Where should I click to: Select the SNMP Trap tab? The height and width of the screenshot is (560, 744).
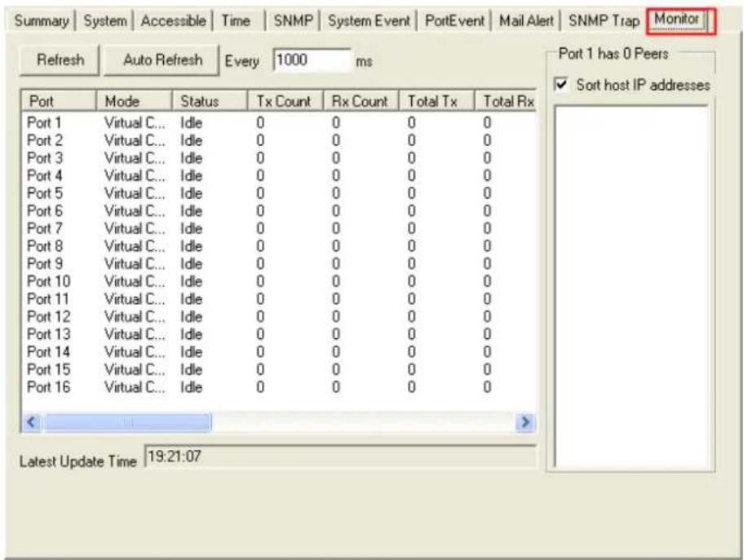[x=604, y=21]
